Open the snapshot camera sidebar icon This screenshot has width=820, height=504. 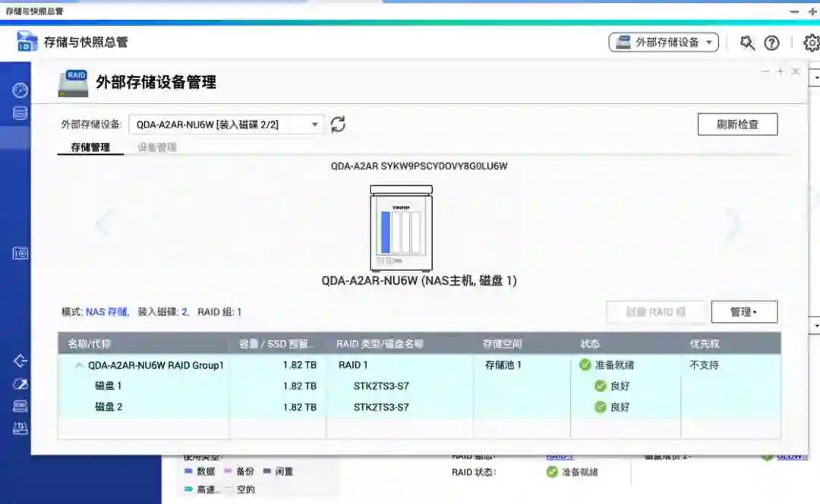pyautogui.click(x=20, y=254)
